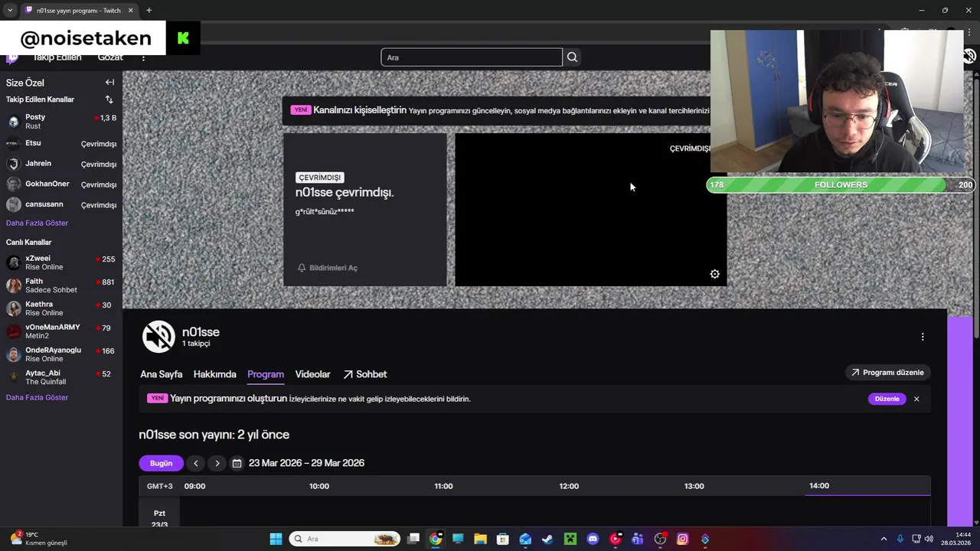
Task: Show hidden system tray icons
Action: tap(884, 539)
